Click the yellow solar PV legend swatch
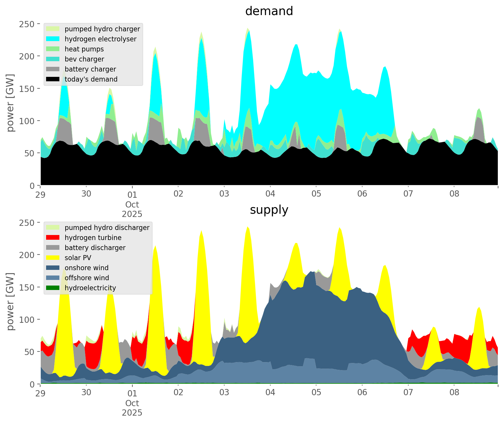The width and height of the screenshot is (504, 423). [x=53, y=258]
